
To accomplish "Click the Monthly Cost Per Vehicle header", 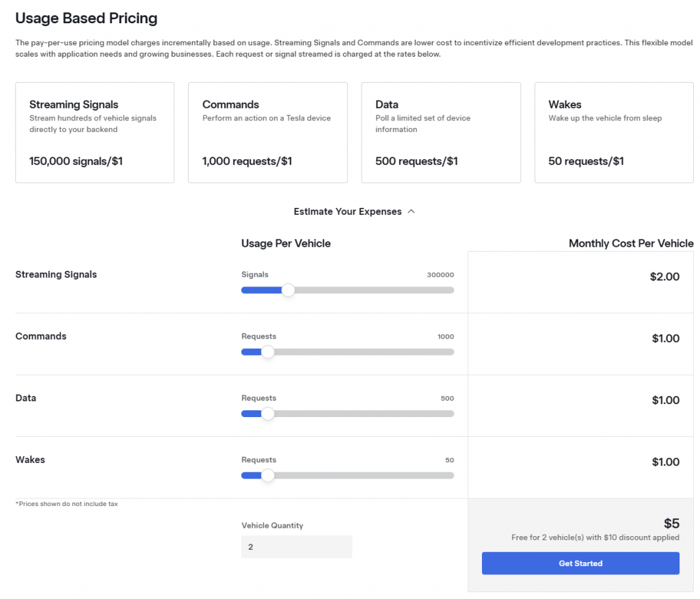I will pyautogui.click(x=631, y=243).
